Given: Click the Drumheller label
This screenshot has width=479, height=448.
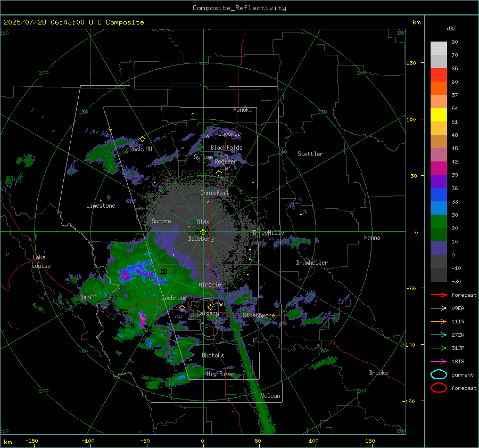Looking at the screenshot, I should pos(312,263).
